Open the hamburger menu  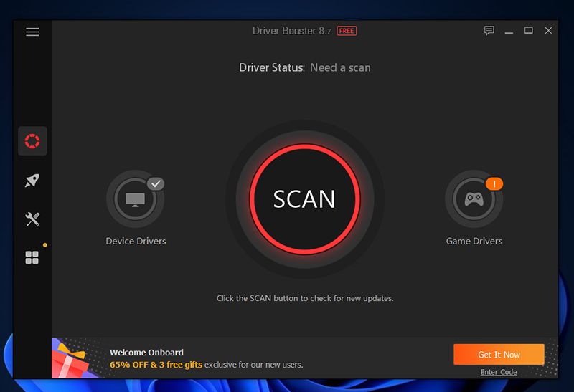click(x=32, y=32)
